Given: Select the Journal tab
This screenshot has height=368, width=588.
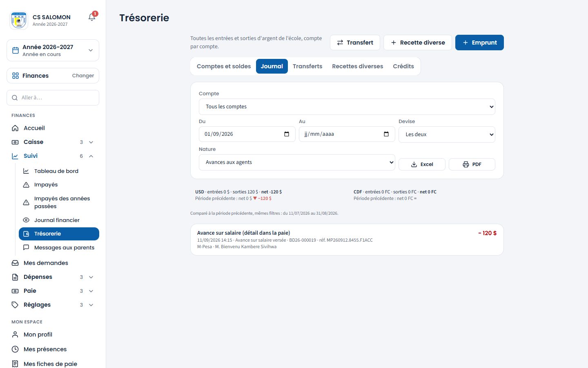Looking at the screenshot, I should pos(272,66).
